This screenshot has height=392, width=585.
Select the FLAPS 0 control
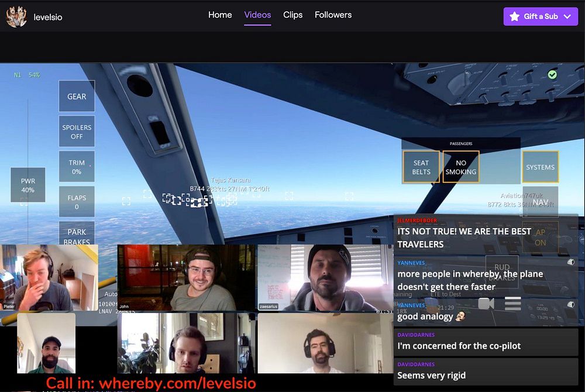pos(77,202)
